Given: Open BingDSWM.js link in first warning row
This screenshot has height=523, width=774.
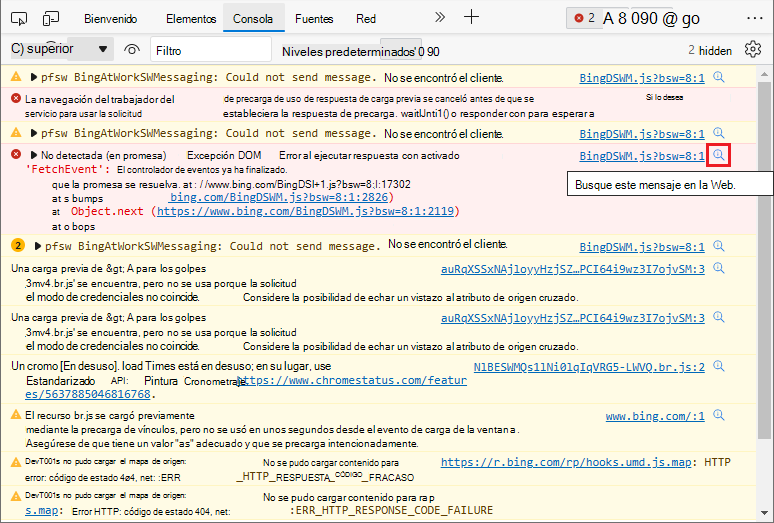Looking at the screenshot, I should [x=642, y=78].
